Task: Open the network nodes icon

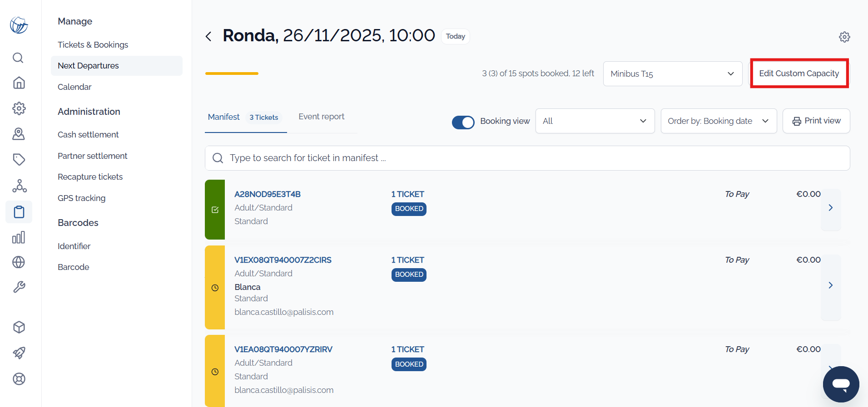Action: tap(19, 186)
